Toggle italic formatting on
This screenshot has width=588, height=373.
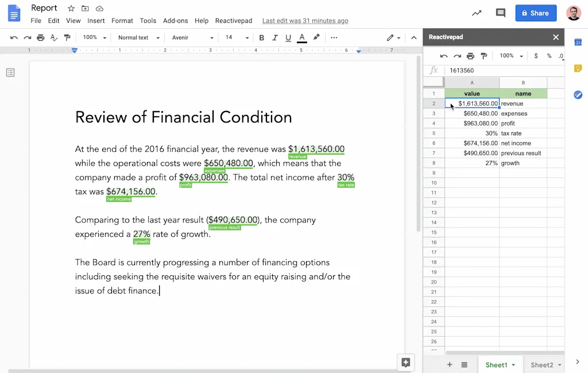274,37
